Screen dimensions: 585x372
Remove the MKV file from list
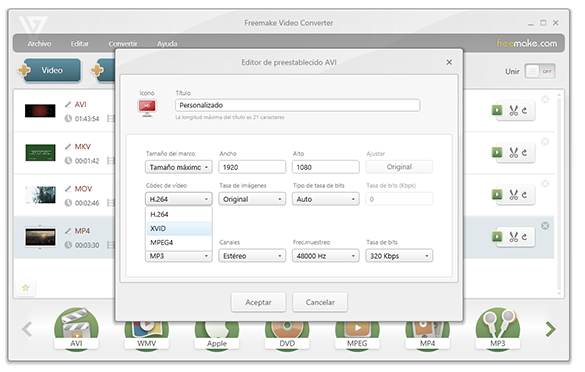point(545,141)
